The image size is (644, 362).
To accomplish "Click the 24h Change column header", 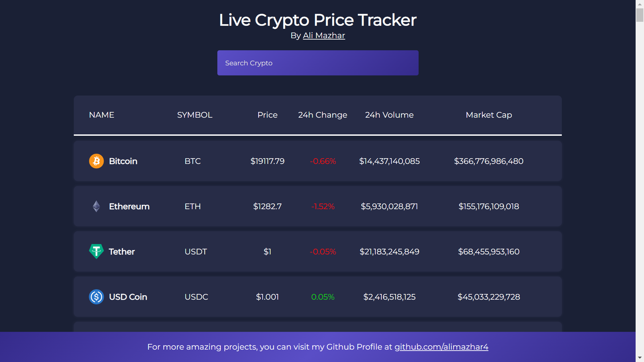I will pyautogui.click(x=322, y=115).
